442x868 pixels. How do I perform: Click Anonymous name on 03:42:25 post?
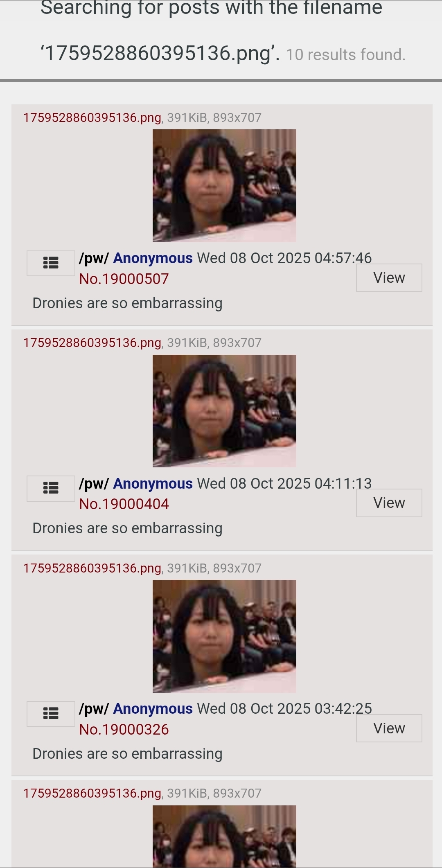[x=153, y=709]
